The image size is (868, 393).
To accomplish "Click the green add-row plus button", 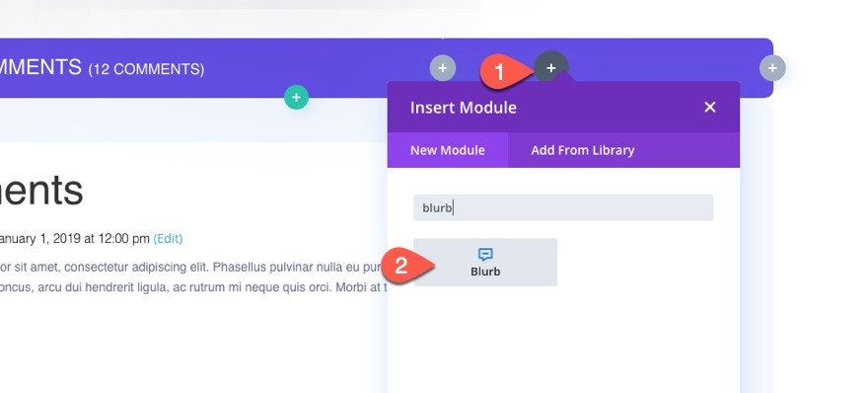I will point(296,97).
